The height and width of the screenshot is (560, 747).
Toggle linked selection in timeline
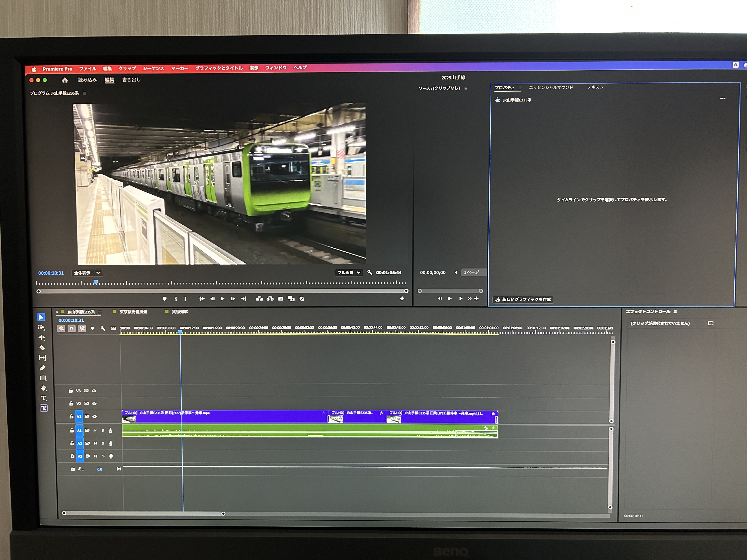82,329
